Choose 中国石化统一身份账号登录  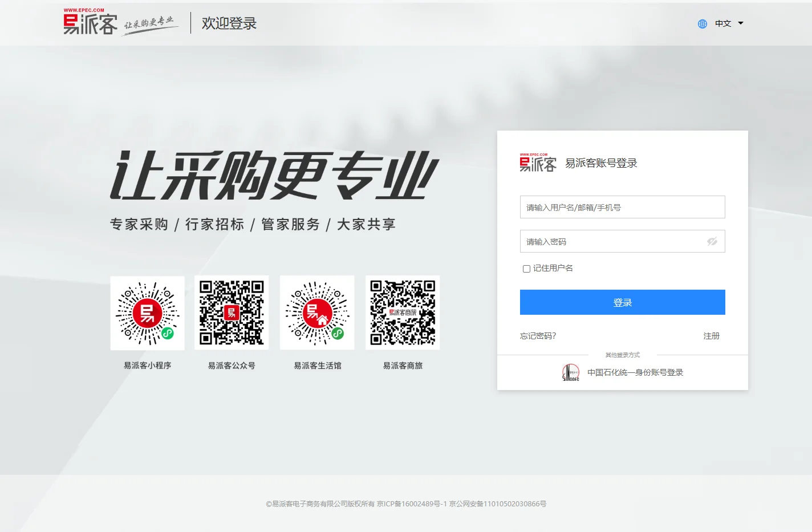click(x=635, y=372)
